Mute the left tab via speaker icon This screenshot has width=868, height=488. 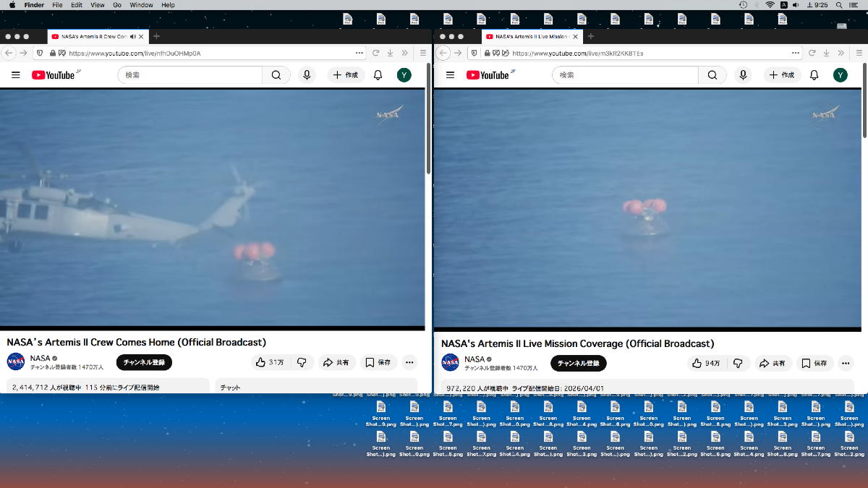[132, 36]
